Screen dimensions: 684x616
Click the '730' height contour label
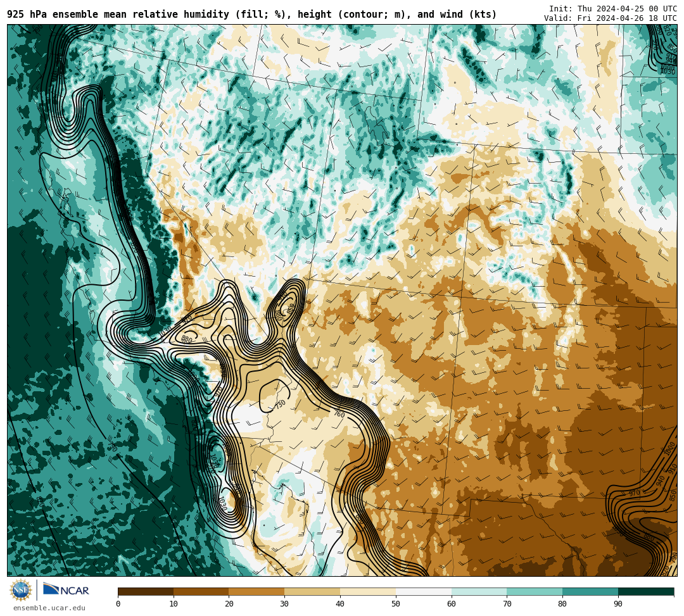click(280, 404)
